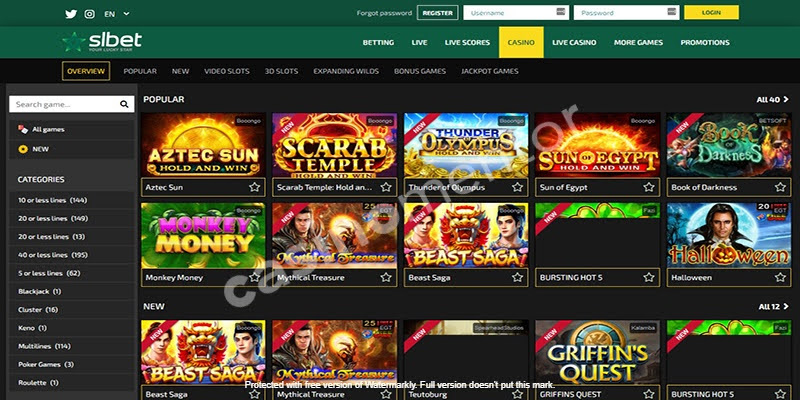Viewport: 800px width, 400px height.
Task: Go to Promotions page
Action: click(x=705, y=42)
